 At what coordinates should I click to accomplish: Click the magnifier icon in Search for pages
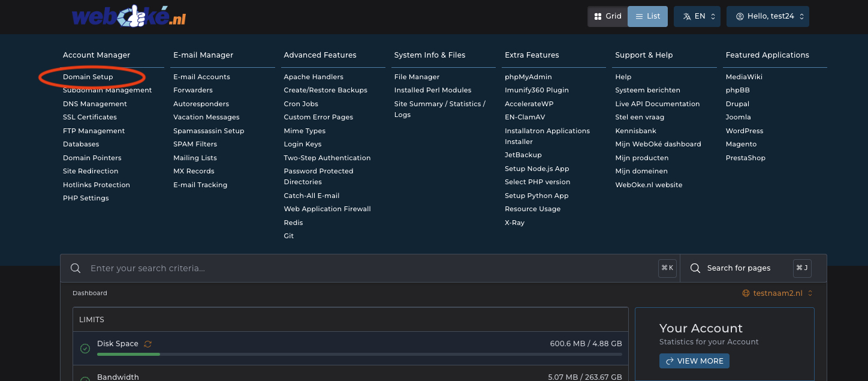coord(695,268)
